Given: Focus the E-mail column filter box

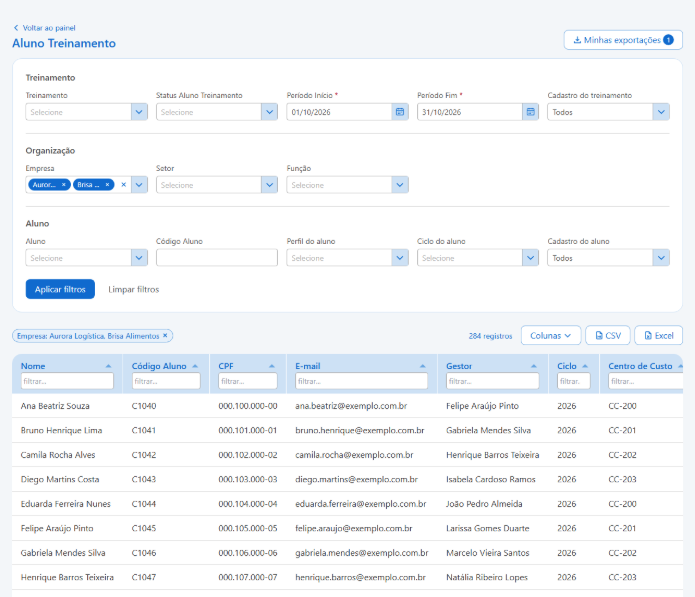Looking at the screenshot, I should coord(362,381).
